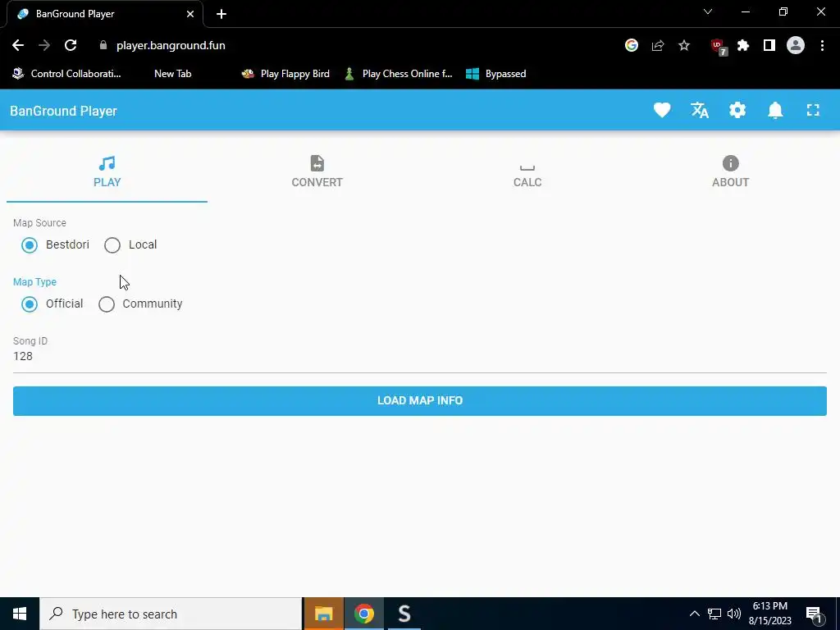
Task: Click the taskbar search box
Action: (171, 614)
